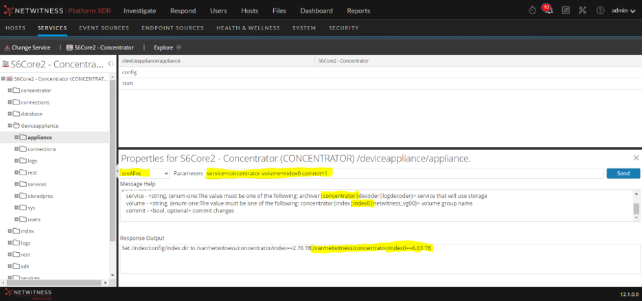Open the srvAlloc message dropdown
This screenshot has width=644, height=301.
click(x=145, y=174)
